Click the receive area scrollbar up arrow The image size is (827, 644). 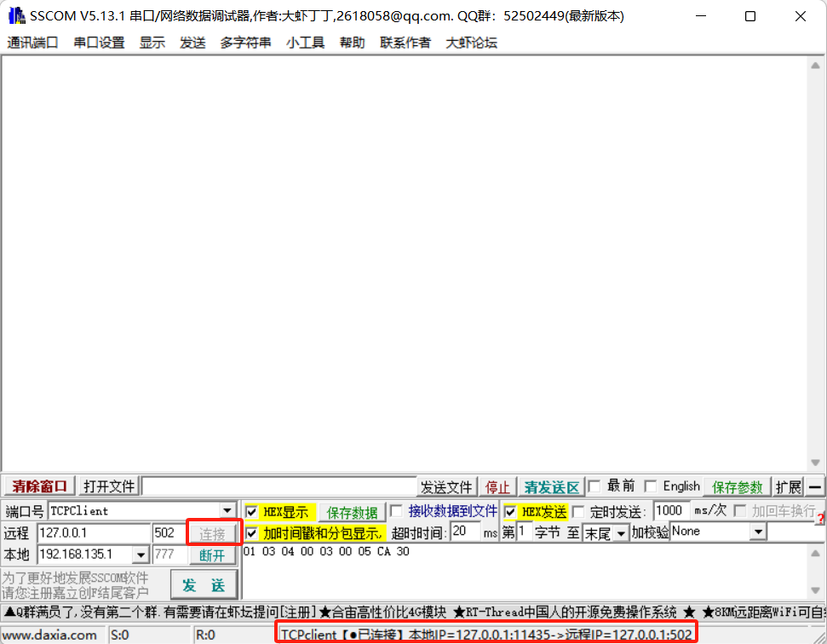815,66
